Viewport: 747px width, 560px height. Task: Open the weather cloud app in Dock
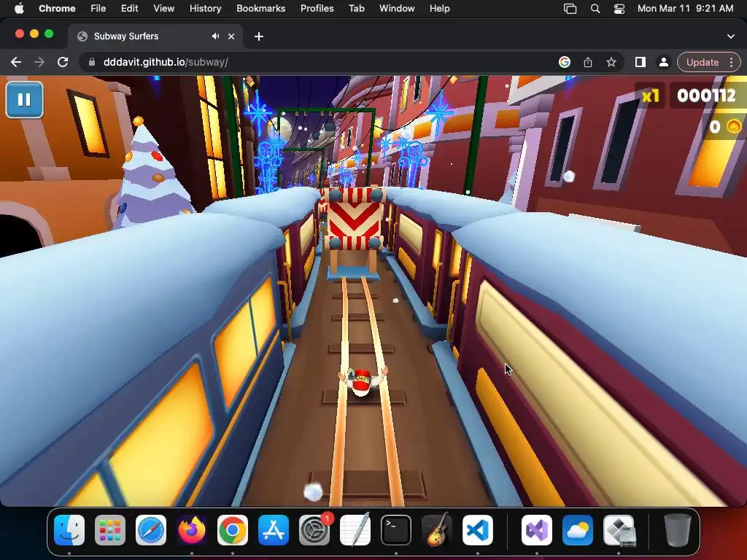point(578,530)
